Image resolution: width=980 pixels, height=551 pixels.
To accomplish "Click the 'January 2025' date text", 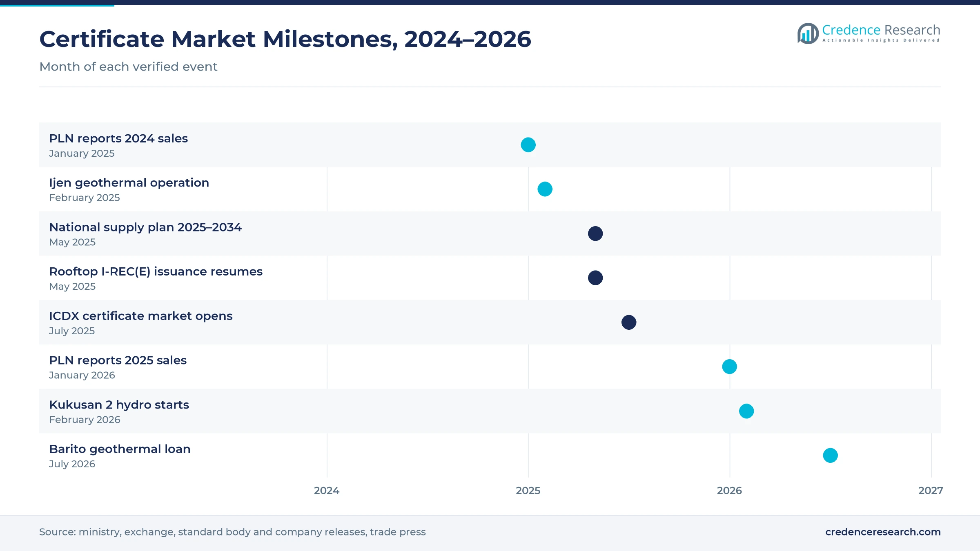I will [x=82, y=153].
